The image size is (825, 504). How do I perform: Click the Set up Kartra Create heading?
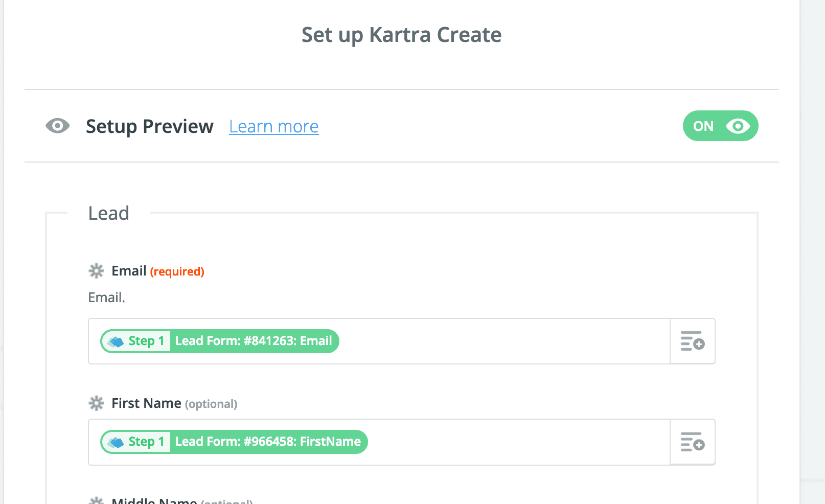pyautogui.click(x=401, y=35)
